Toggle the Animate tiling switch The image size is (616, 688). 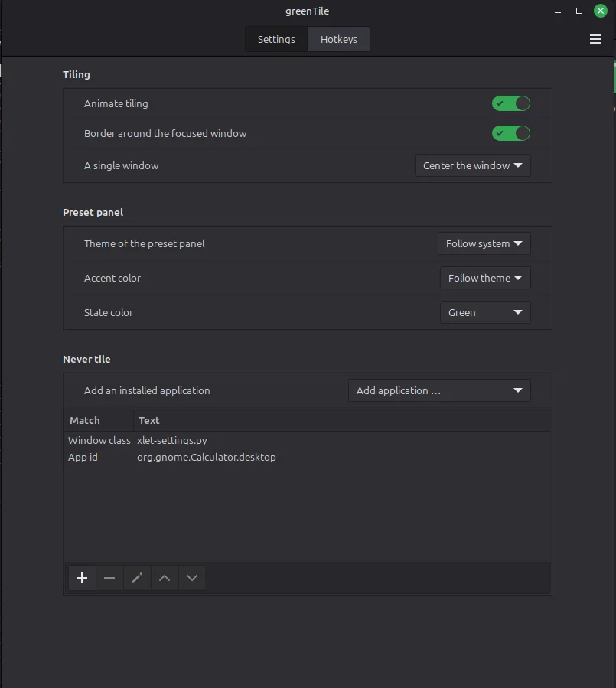pyautogui.click(x=510, y=103)
